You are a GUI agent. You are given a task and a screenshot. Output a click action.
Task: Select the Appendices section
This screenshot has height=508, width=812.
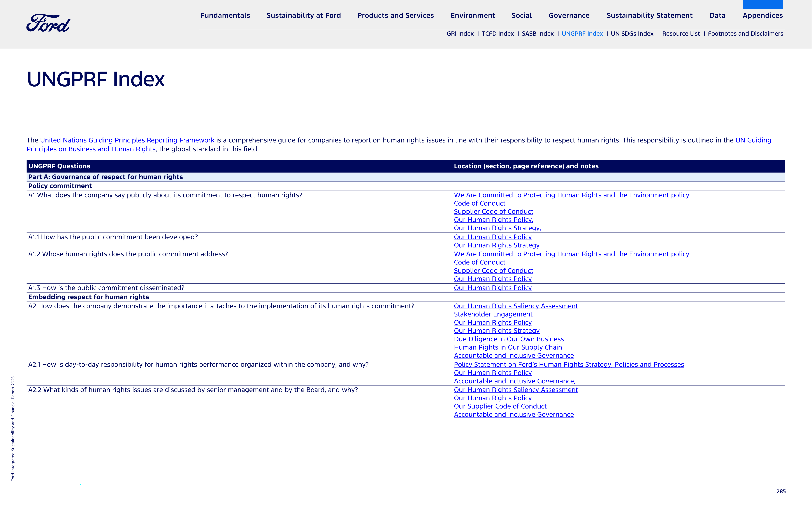(x=762, y=15)
